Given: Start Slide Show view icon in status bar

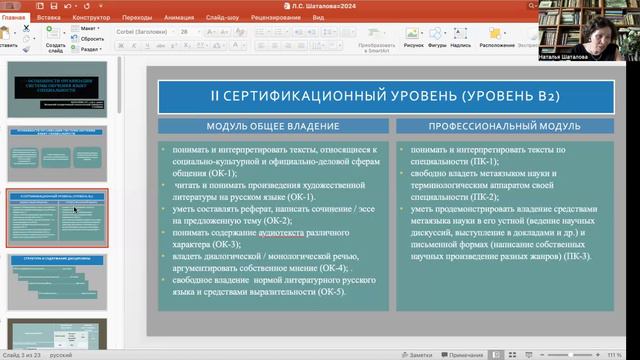Looking at the screenshot, I should point(529,355).
